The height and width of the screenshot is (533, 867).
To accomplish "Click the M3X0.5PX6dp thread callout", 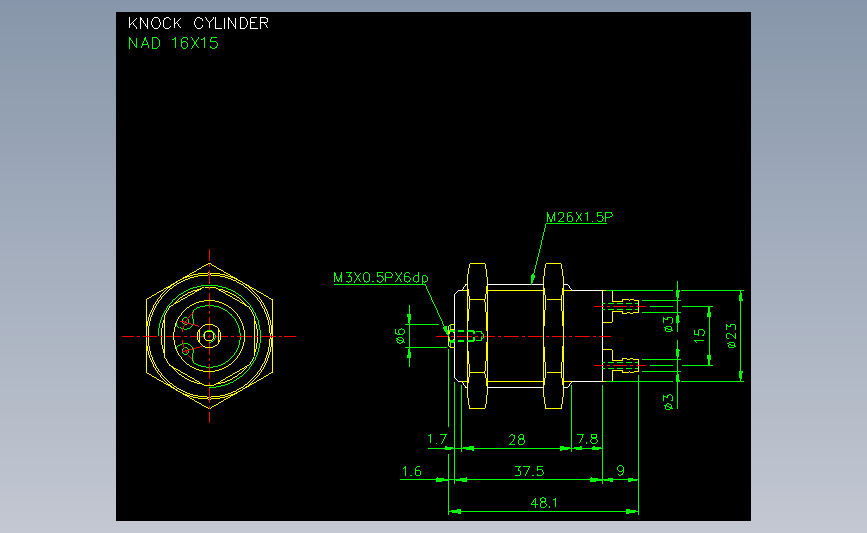I will pyautogui.click(x=380, y=278).
